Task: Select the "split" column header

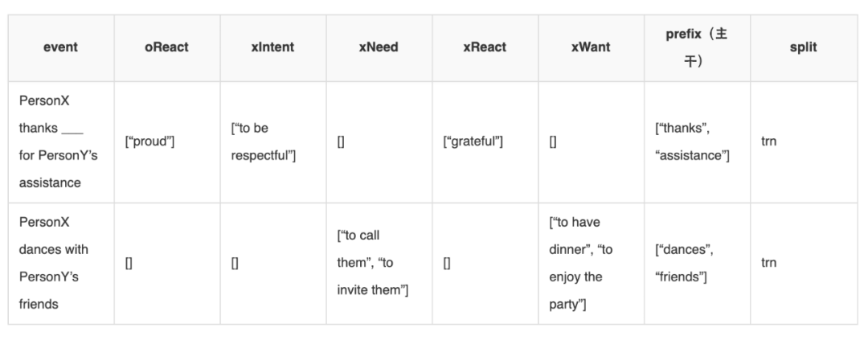Action: (x=803, y=47)
